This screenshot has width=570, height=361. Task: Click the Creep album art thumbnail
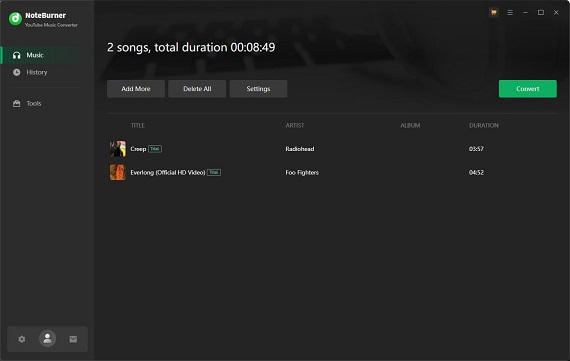coord(118,149)
